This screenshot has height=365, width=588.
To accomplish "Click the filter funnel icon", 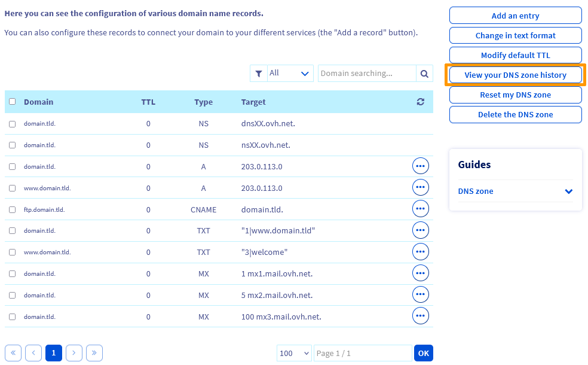I will click(259, 73).
